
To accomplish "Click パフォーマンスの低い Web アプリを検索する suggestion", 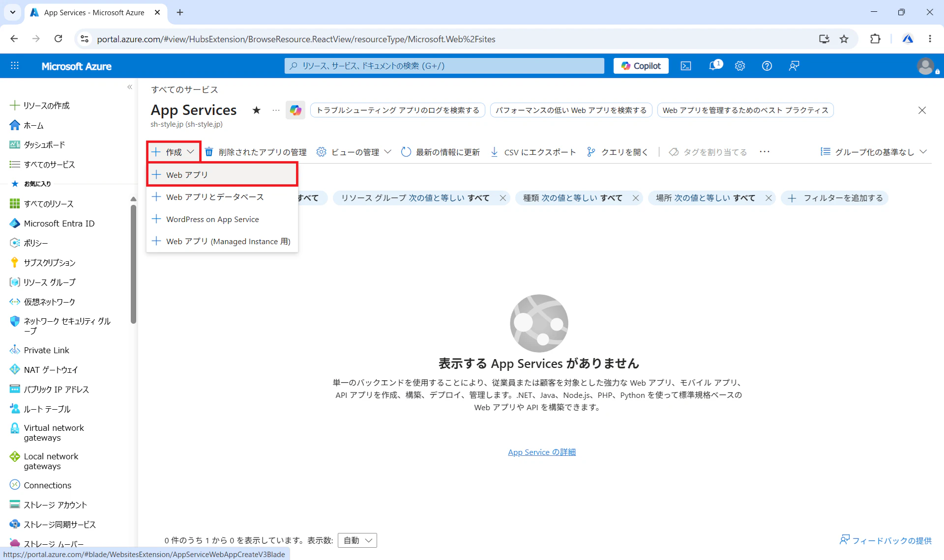I will click(x=571, y=110).
